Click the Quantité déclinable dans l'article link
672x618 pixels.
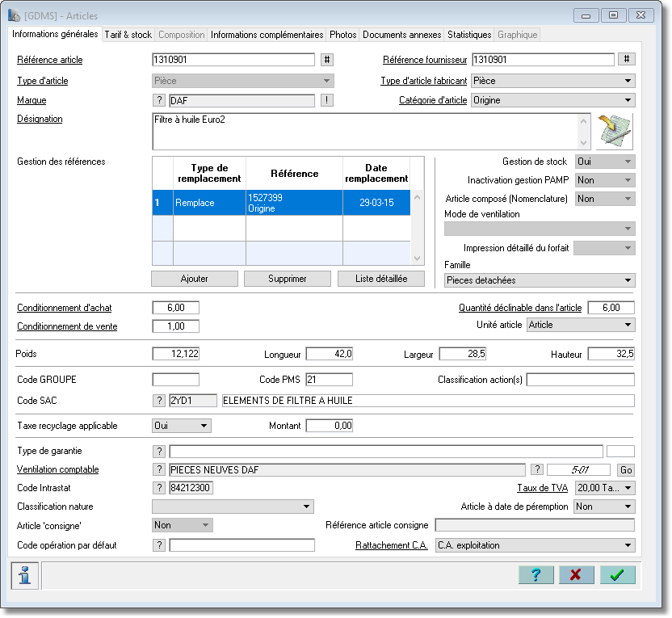coord(520,308)
